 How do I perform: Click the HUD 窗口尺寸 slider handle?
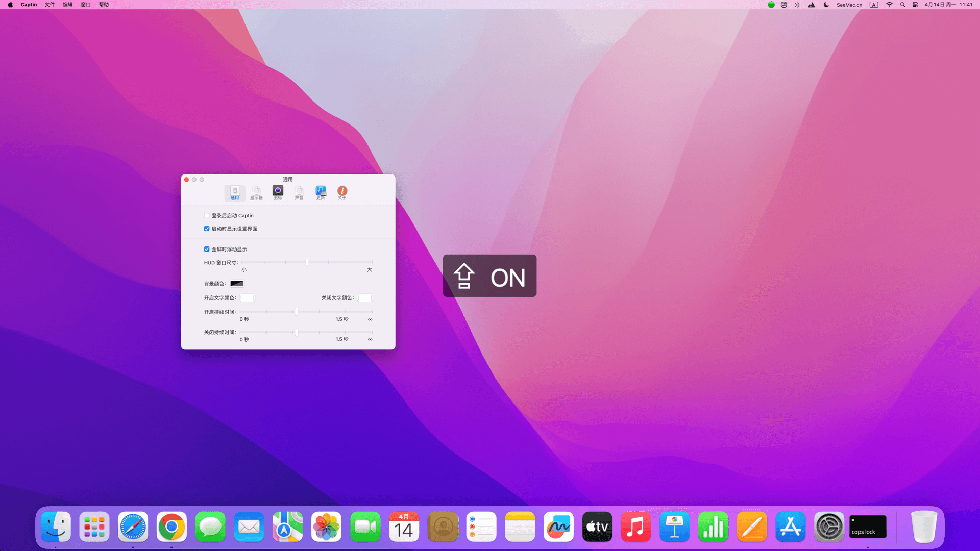coord(307,262)
